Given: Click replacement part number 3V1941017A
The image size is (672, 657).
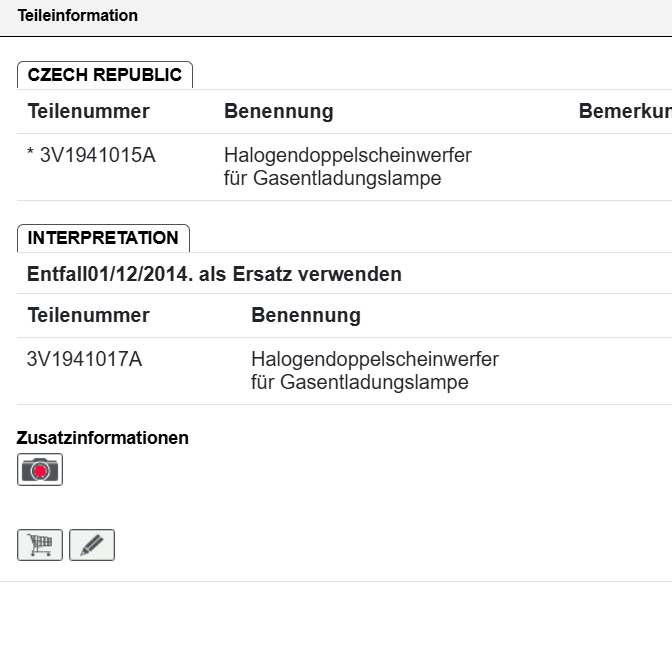Looking at the screenshot, I should pos(84,359).
